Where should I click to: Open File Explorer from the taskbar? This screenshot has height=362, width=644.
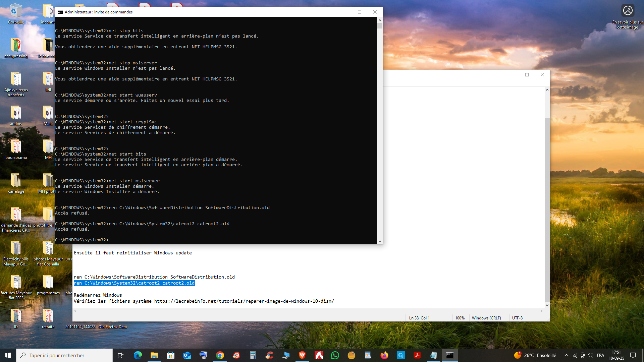click(x=154, y=355)
